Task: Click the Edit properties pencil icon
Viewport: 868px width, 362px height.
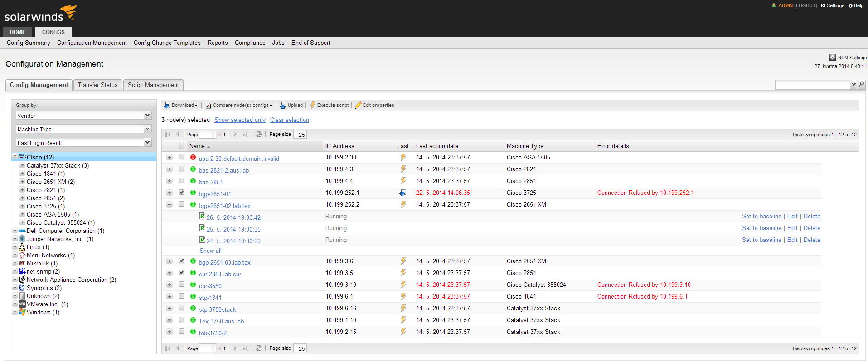Action: 358,105
